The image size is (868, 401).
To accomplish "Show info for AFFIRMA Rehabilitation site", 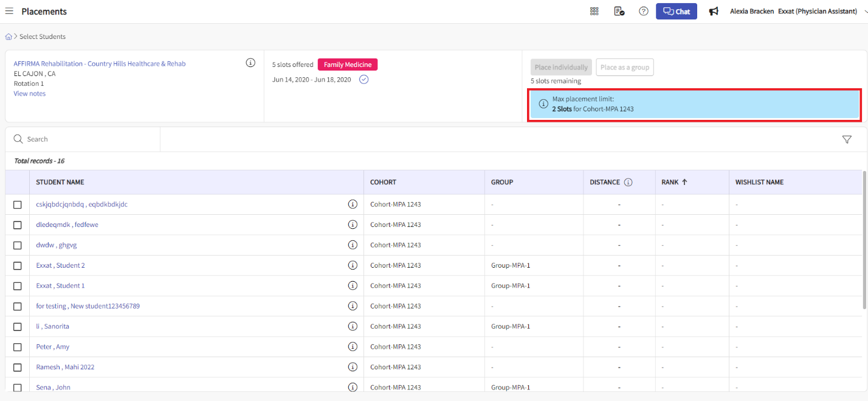I will [x=250, y=63].
